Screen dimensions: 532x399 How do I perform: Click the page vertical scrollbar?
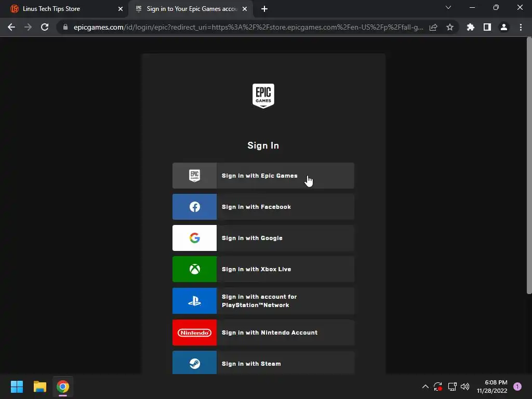tap(529, 166)
